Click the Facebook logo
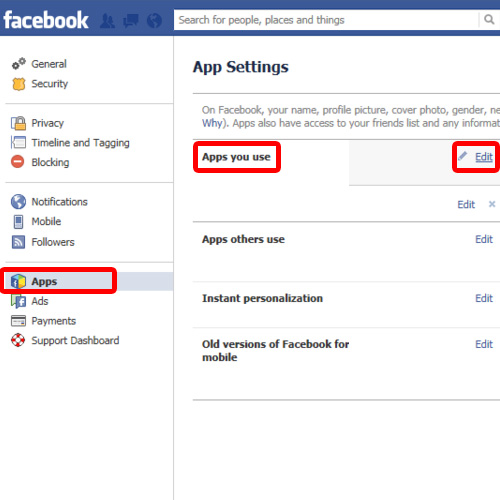 pyautogui.click(x=46, y=20)
